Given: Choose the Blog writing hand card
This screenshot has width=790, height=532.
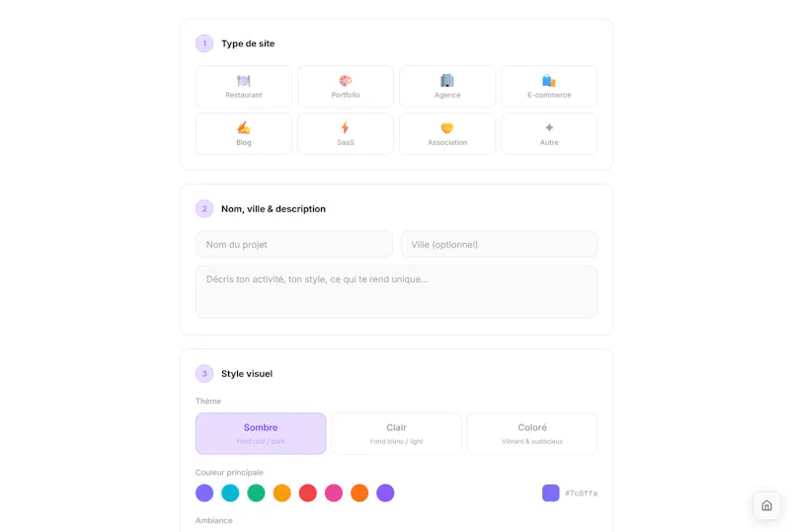Looking at the screenshot, I should coord(243,134).
